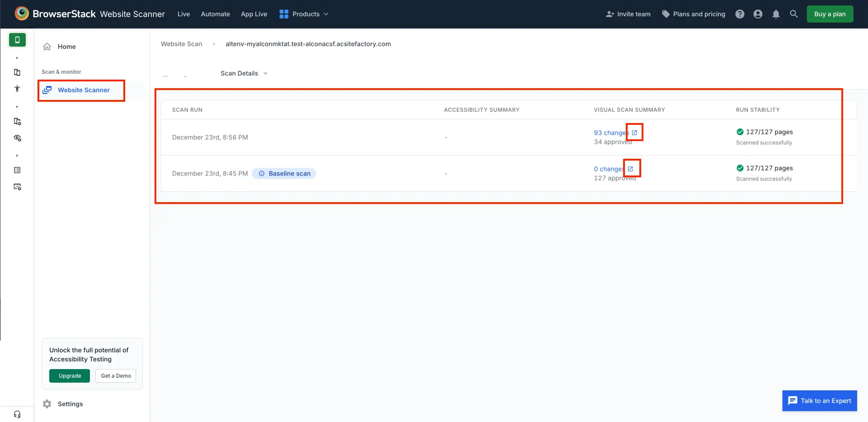Click the 34 approved text
Screen dimensions: 868x422
coord(613,142)
